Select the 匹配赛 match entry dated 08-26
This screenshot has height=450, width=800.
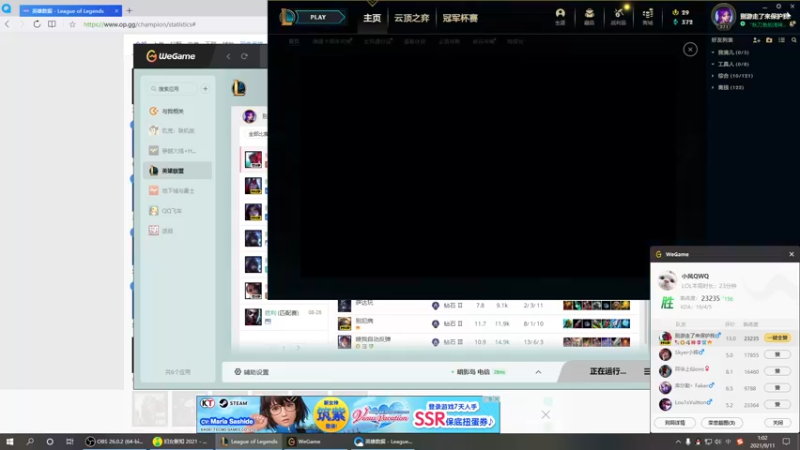(x=284, y=316)
